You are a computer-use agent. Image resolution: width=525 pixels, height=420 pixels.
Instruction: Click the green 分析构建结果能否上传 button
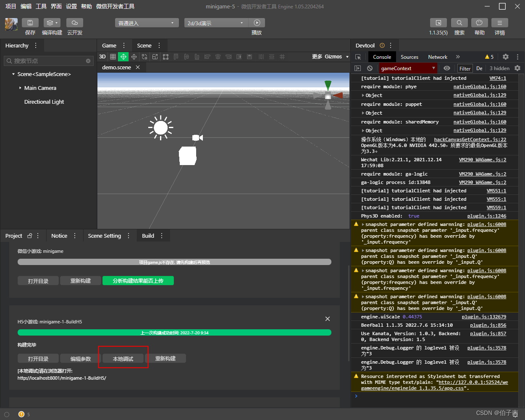point(138,281)
